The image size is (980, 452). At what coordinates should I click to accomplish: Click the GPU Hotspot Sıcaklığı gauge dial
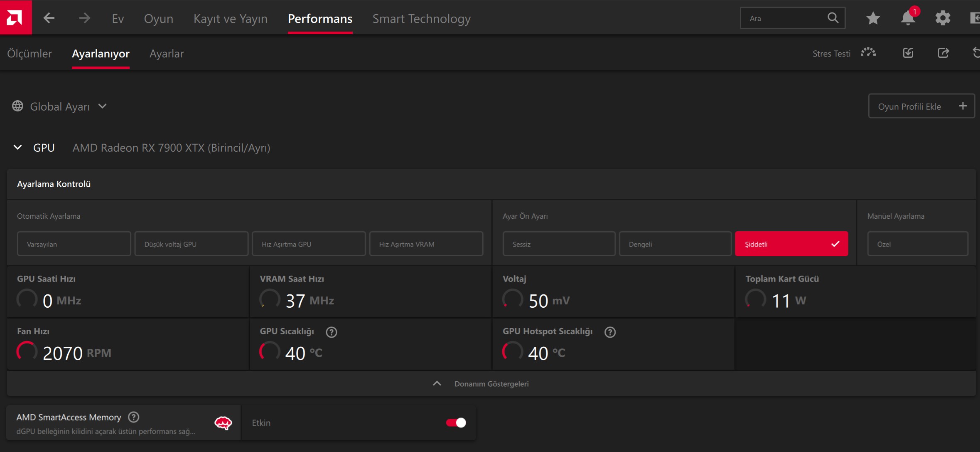pos(513,351)
